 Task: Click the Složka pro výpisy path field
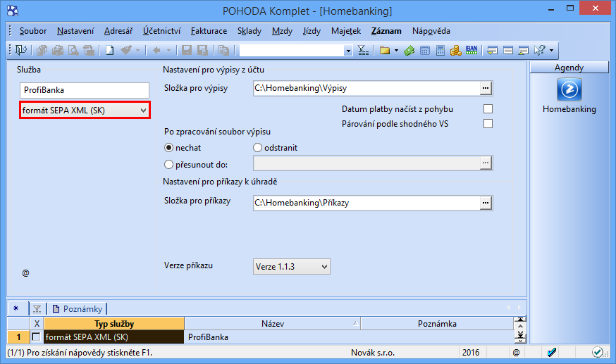366,88
